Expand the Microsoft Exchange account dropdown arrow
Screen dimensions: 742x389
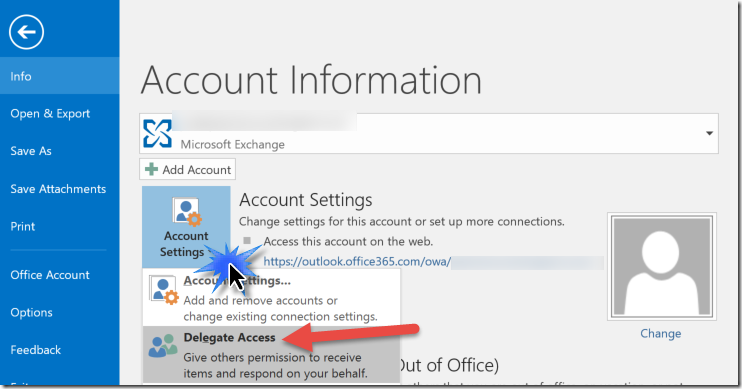[709, 133]
